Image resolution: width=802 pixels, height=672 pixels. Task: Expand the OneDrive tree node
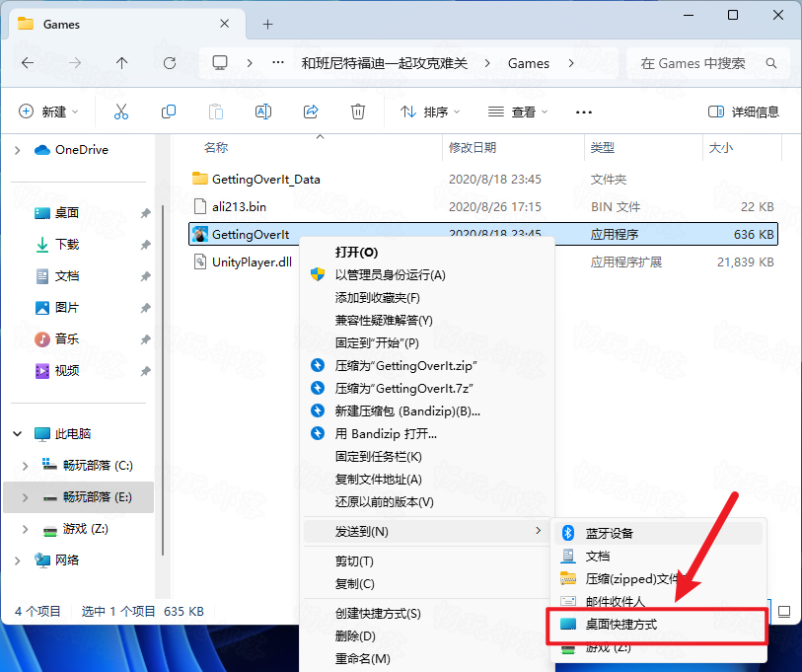18,150
